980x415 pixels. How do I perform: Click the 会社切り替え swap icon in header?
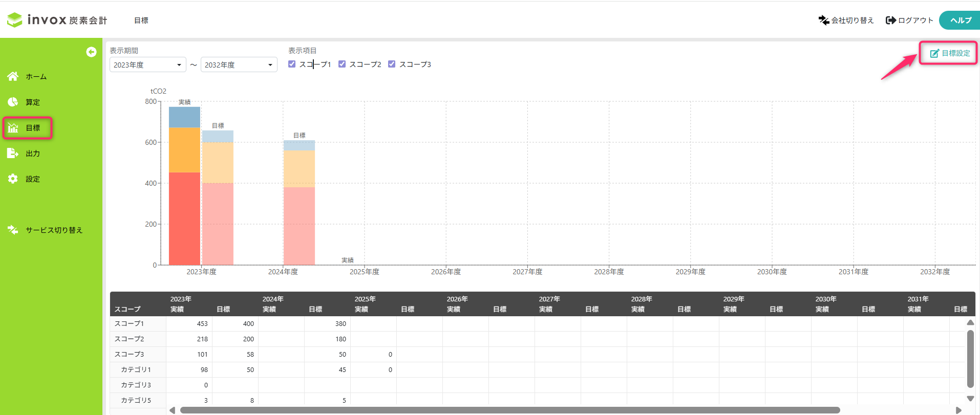click(x=824, y=20)
